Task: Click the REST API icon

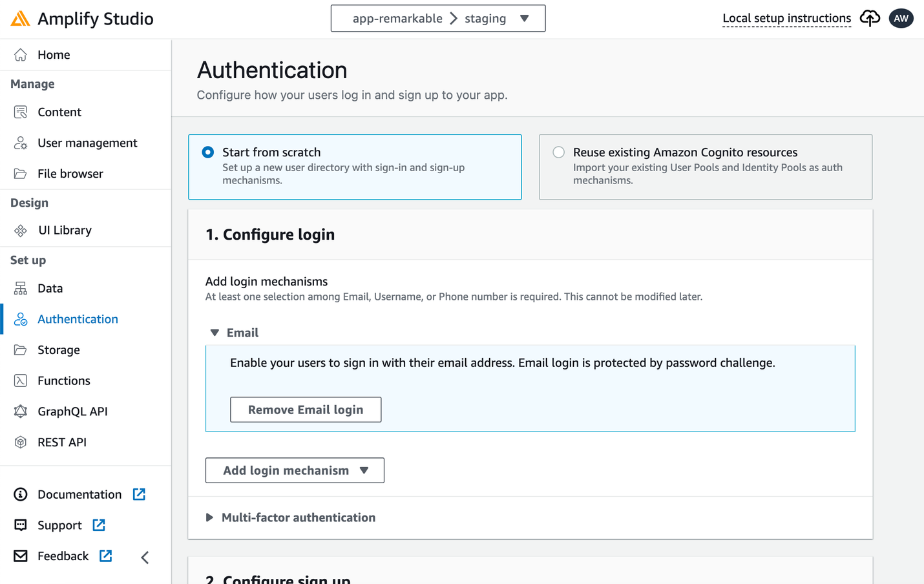Action: (21, 443)
